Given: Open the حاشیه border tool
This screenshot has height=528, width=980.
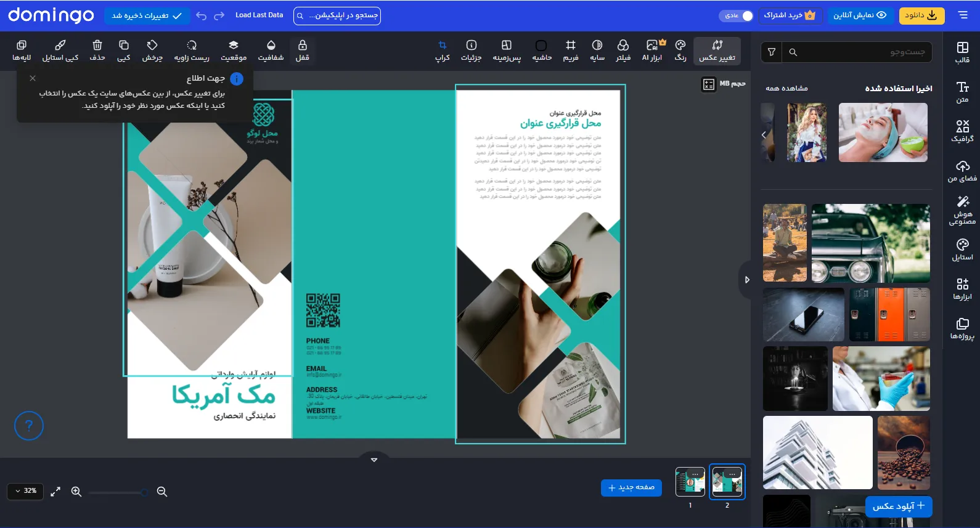Looking at the screenshot, I should [542, 51].
